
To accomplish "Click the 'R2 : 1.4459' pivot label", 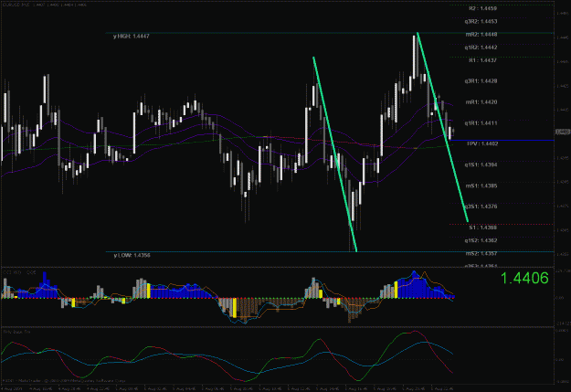I will [x=482, y=8].
